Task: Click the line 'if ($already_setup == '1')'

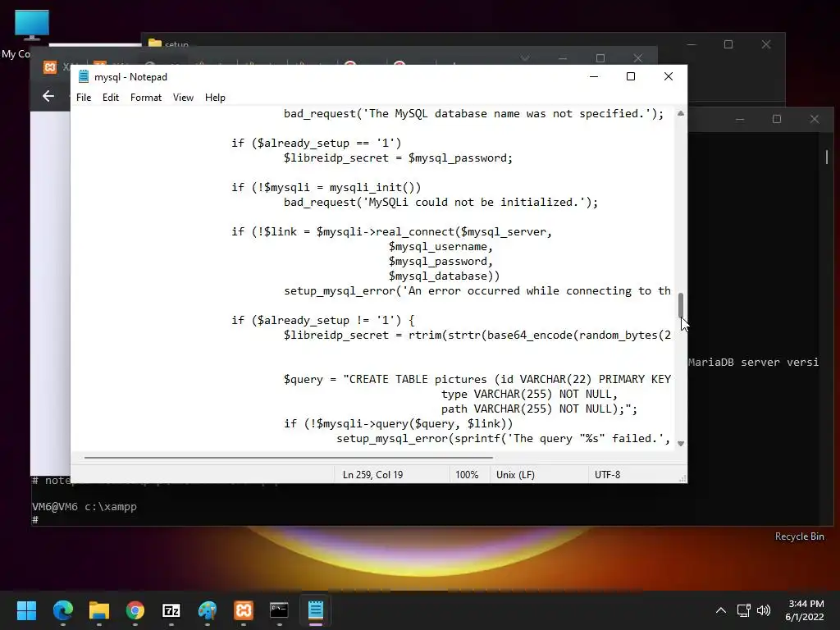Action: pyautogui.click(x=316, y=143)
